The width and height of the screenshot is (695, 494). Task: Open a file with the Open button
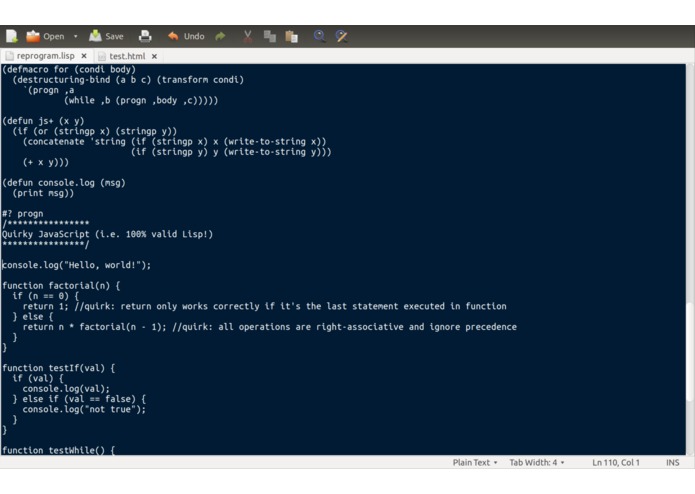pyautogui.click(x=45, y=36)
